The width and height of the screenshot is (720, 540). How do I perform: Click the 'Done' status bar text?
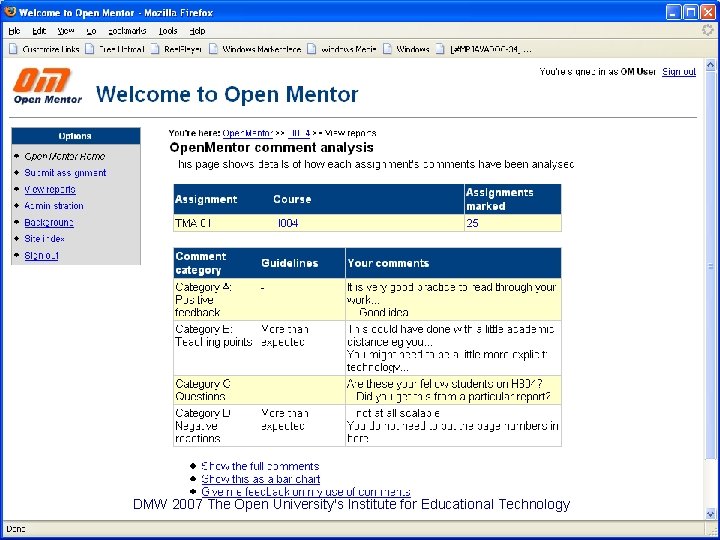pyautogui.click(x=16, y=529)
